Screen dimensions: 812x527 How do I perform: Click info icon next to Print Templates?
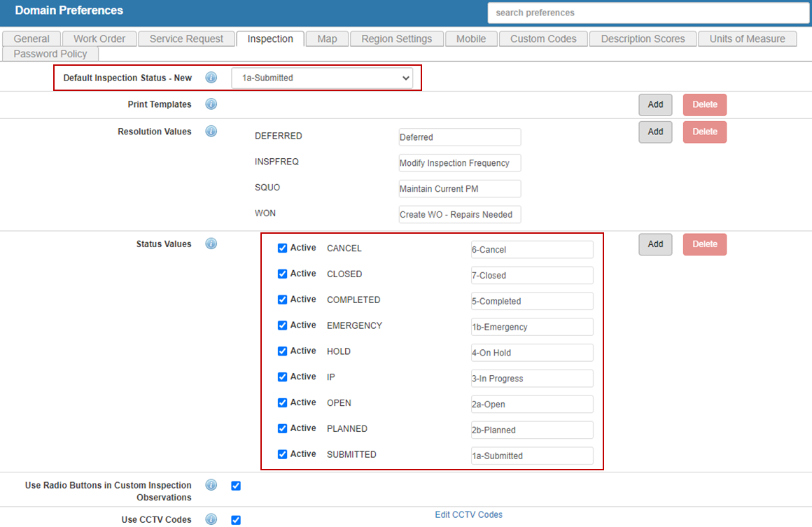(x=211, y=104)
